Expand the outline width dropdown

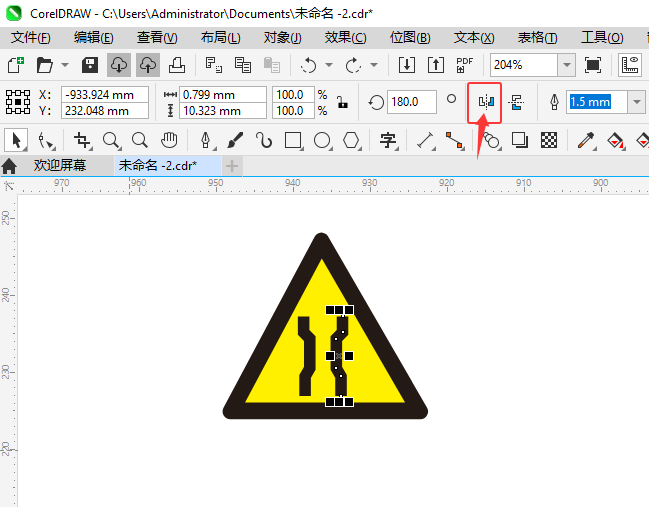point(637,102)
